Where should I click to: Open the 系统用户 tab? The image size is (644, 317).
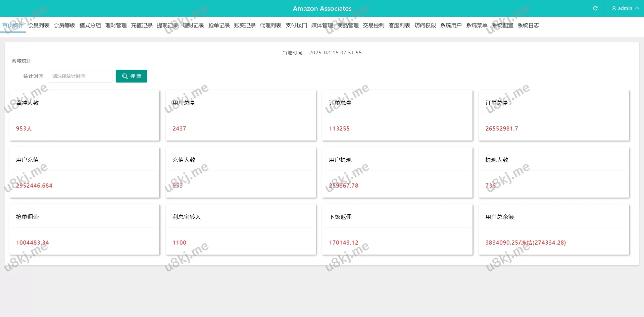(x=451, y=25)
